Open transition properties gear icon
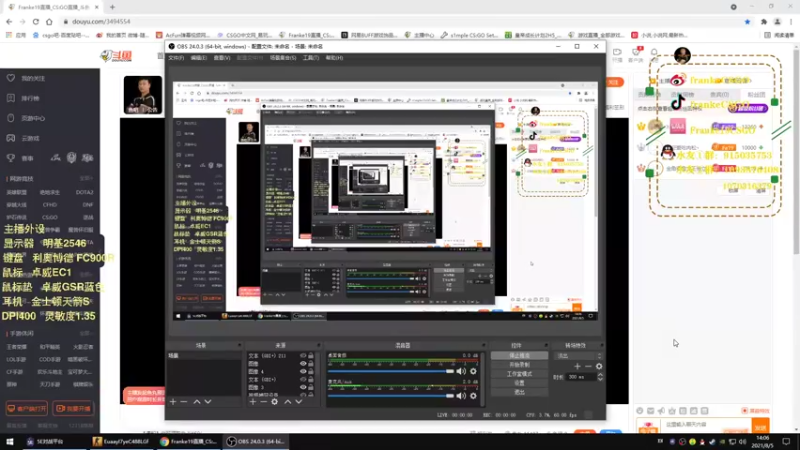Viewport: 800px width, 450px height. 599,366
